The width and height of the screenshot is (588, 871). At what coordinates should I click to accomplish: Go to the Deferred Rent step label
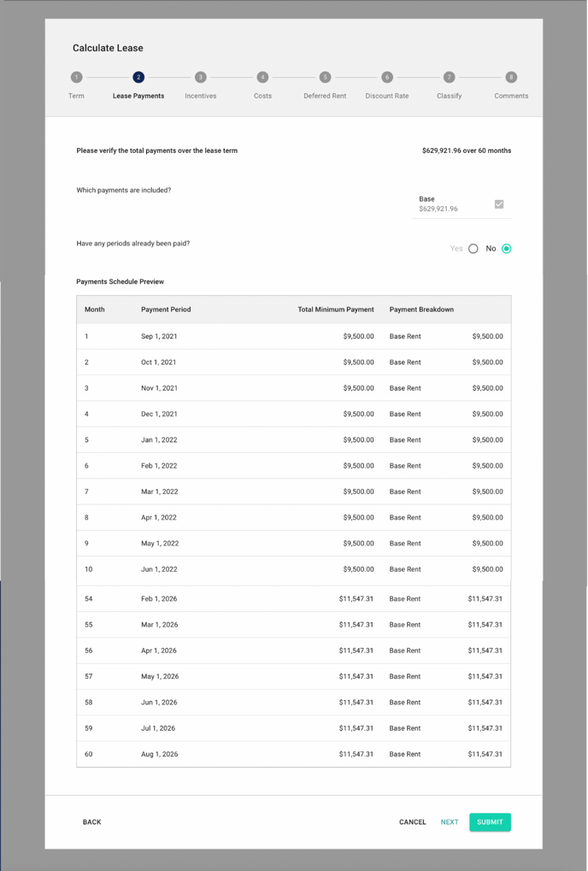tap(325, 96)
